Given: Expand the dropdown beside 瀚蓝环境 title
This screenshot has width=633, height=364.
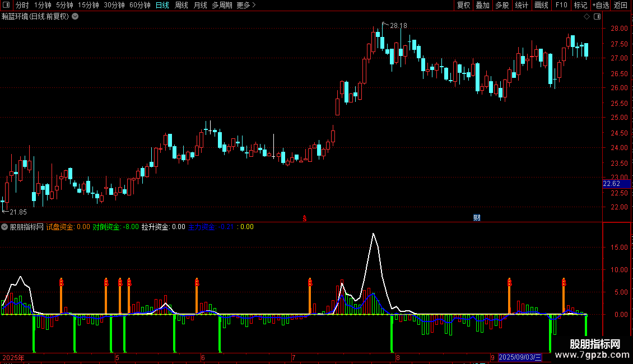Looking at the screenshot, I should (x=75, y=17).
